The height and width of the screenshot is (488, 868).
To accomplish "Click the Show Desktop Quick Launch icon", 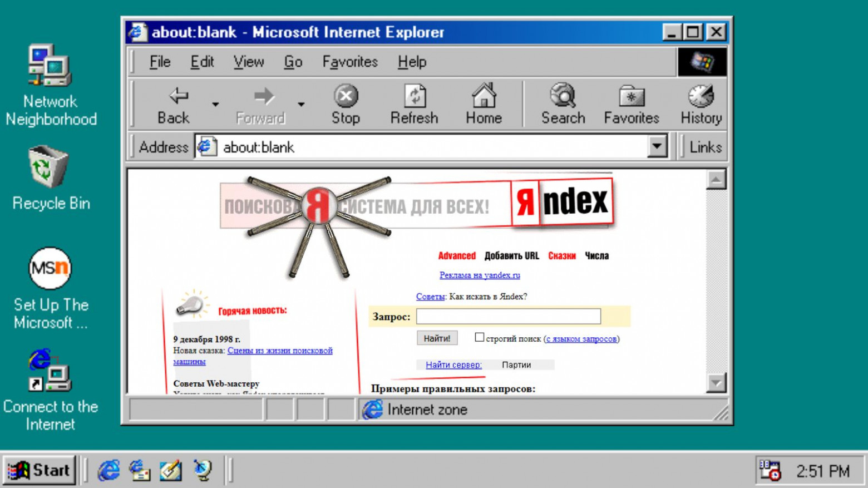I will pos(171,471).
